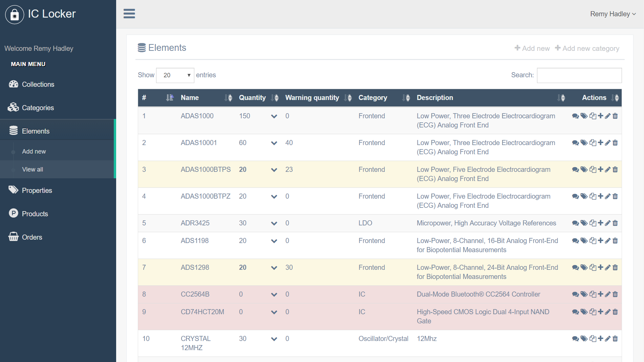
Task: Open tags for CRYSTAL 12MHZ via tag icon
Action: point(584,339)
